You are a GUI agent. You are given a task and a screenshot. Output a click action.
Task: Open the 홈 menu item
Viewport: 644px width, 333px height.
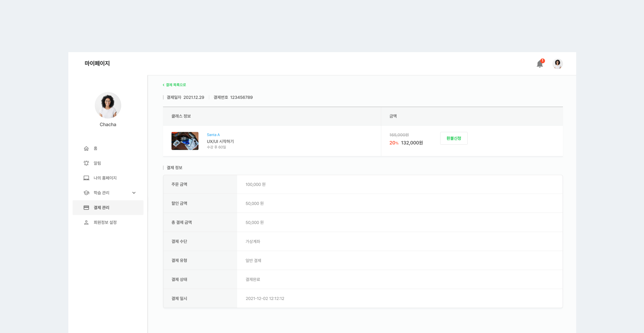coord(96,149)
